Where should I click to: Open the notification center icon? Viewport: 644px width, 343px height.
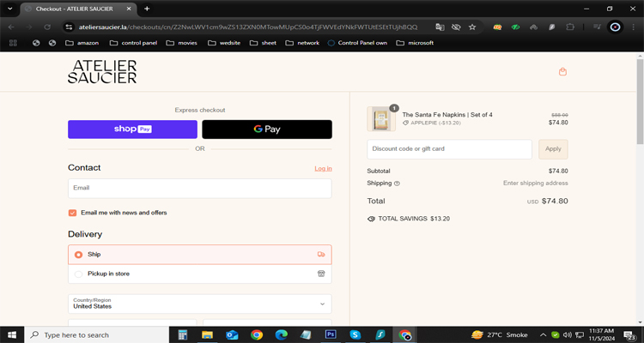629,334
